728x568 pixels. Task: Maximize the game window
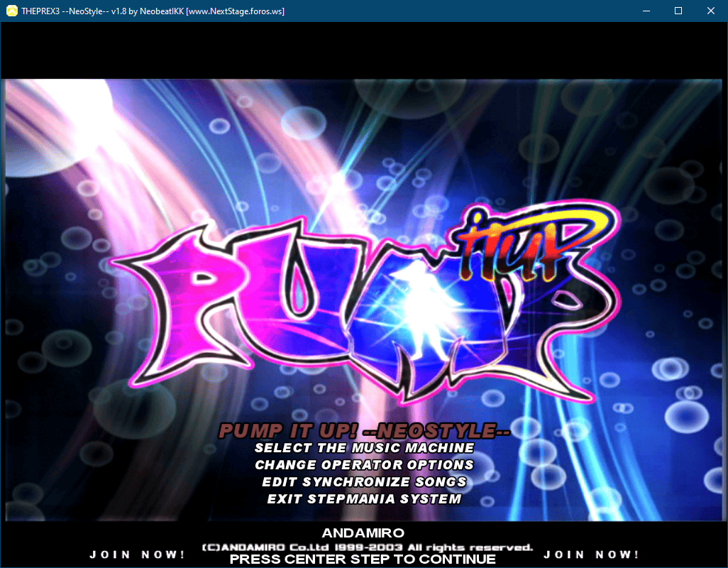678,11
